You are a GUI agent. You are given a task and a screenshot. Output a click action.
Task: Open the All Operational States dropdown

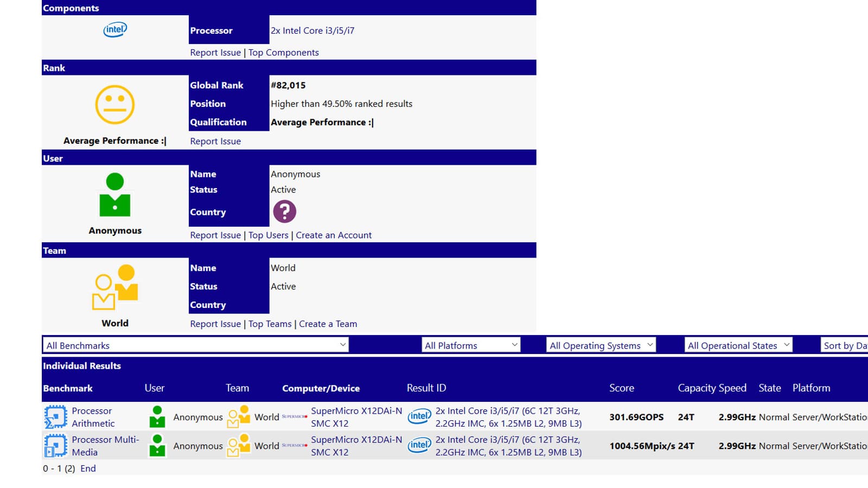click(738, 345)
